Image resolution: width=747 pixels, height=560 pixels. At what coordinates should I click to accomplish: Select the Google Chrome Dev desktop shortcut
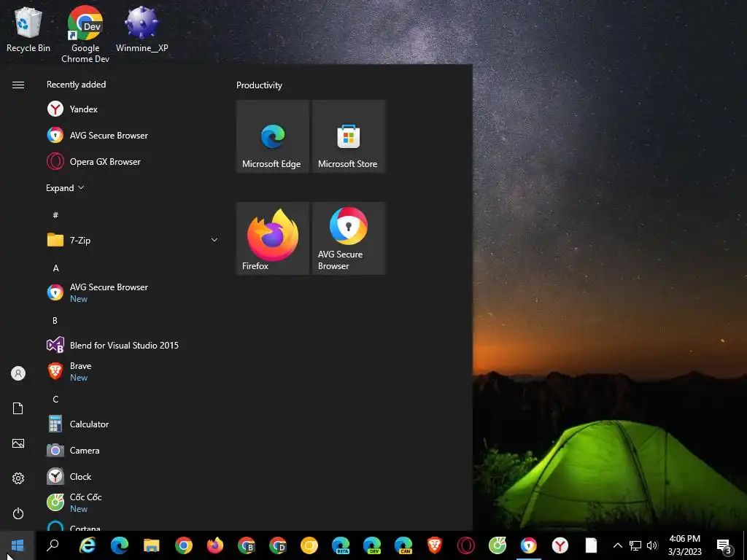tap(85, 34)
